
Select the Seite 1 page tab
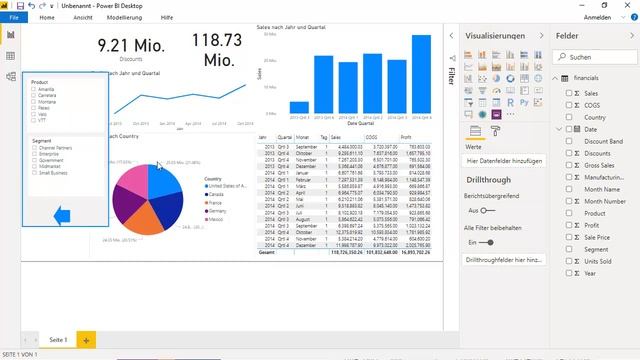pyautogui.click(x=58, y=340)
